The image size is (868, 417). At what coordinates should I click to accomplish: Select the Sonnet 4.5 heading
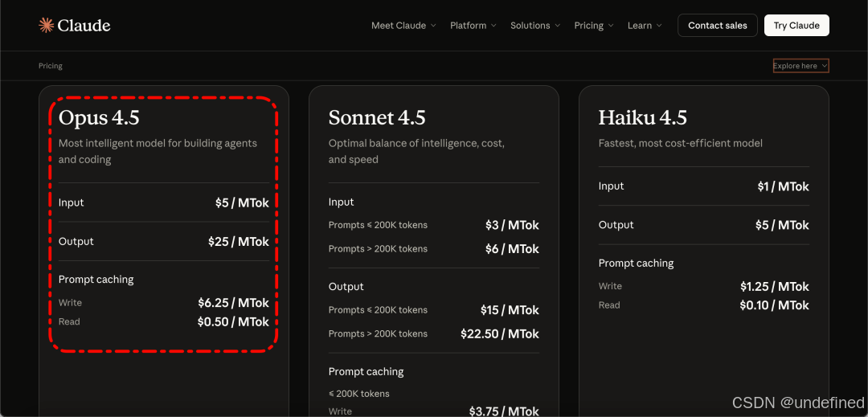377,118
